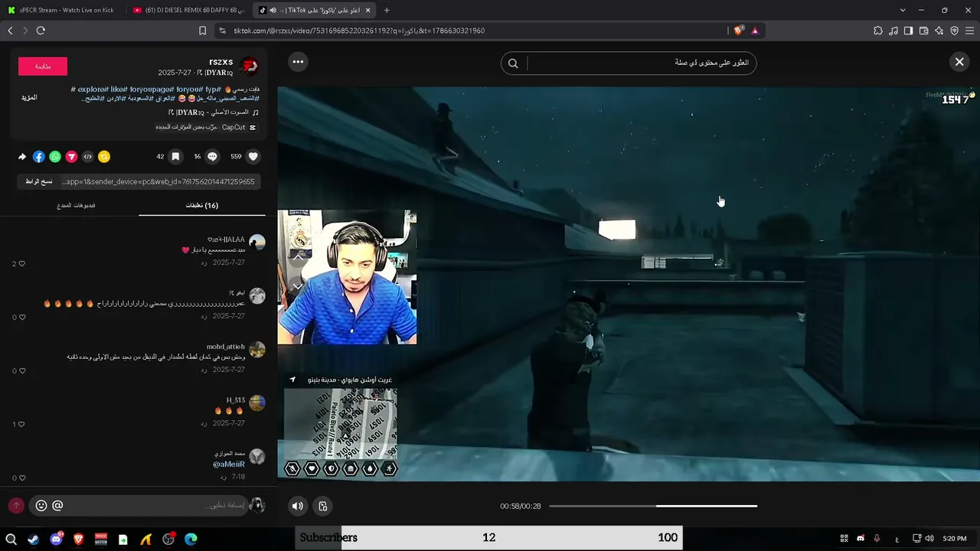The height and width of the screenshot is (551, 980).
Task: Open comments via the speech bubble icon
Action: click(x=213, y=156)
